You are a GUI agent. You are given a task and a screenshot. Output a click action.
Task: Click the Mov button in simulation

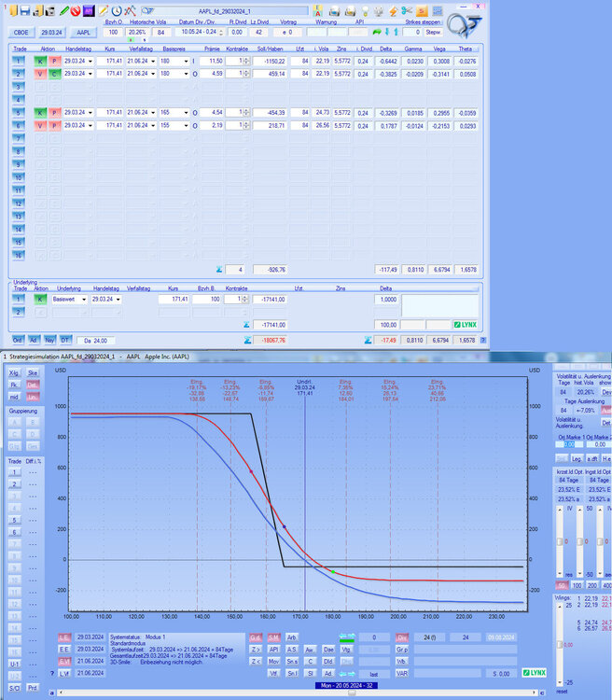tap(273, 661)
